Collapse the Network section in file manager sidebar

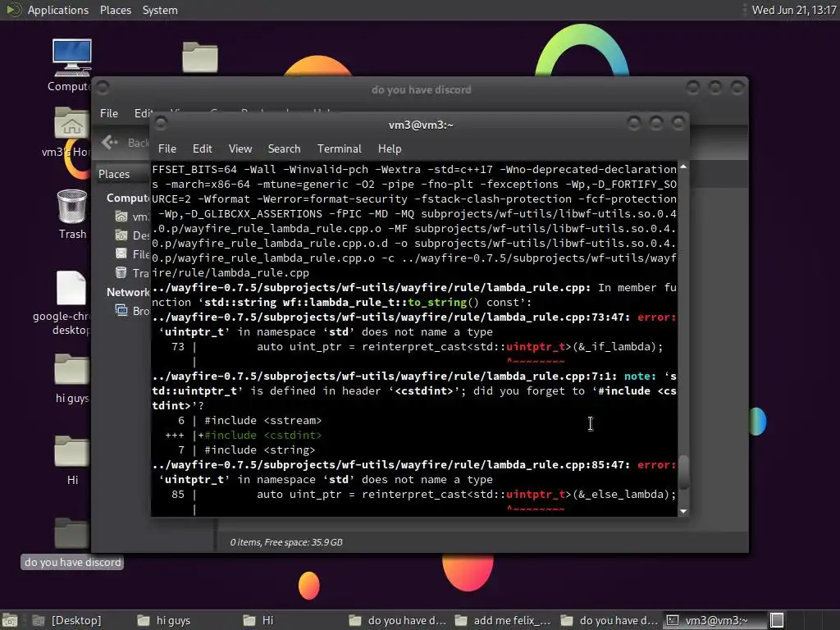(x=127, y=292)
